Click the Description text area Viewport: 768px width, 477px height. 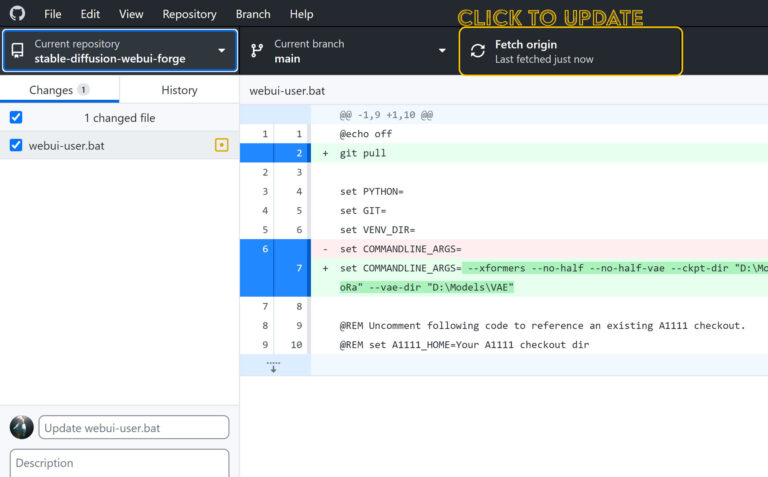pyautogui.click(x=119, y=463)
